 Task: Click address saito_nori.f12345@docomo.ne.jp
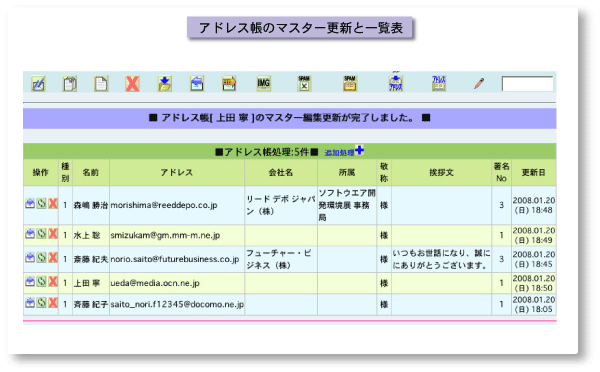[x=177, y=305]
